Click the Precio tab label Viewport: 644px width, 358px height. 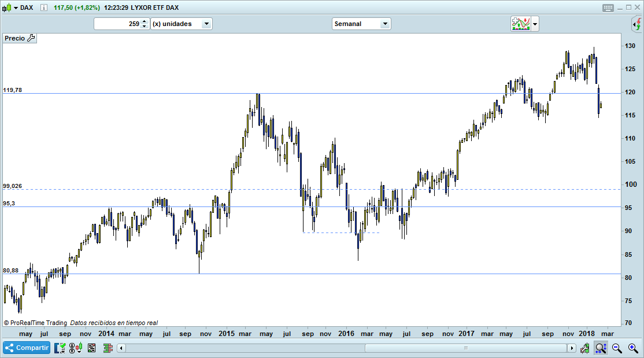click(14, 38)
